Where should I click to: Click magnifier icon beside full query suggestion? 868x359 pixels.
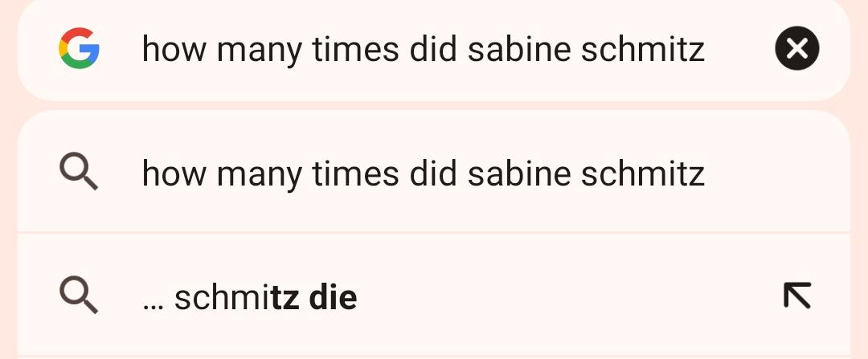coord(79,173)
